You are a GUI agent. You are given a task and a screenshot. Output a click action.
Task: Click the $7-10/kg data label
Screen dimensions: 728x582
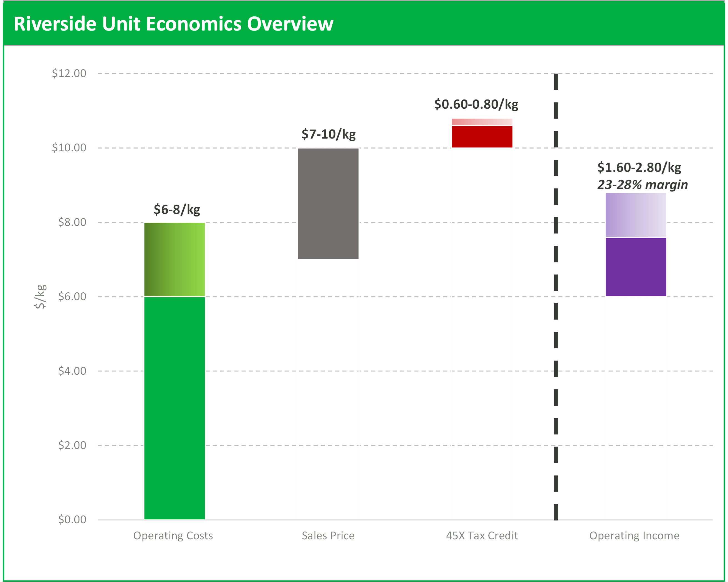[x=328, y=134]
